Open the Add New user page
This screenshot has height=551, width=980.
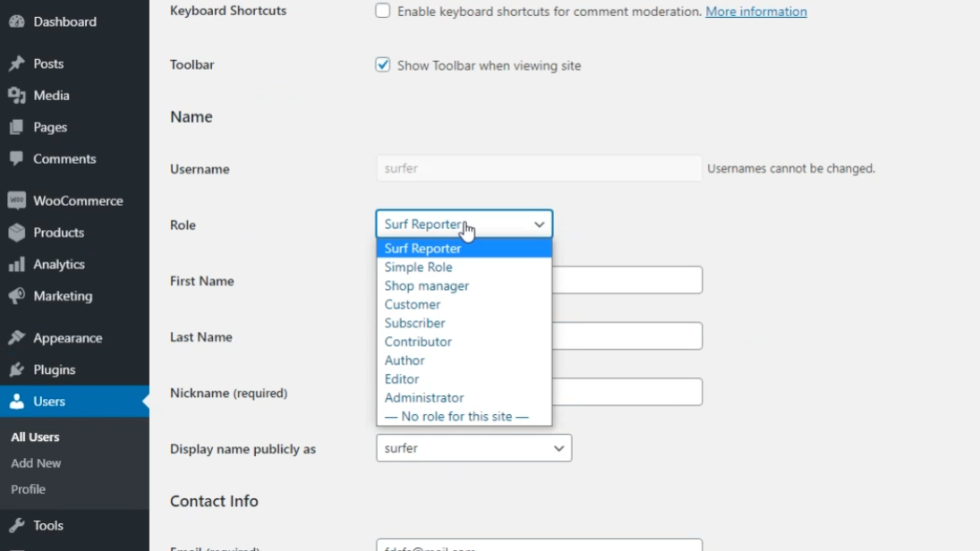pyautogui.click(x=36, y=462)
